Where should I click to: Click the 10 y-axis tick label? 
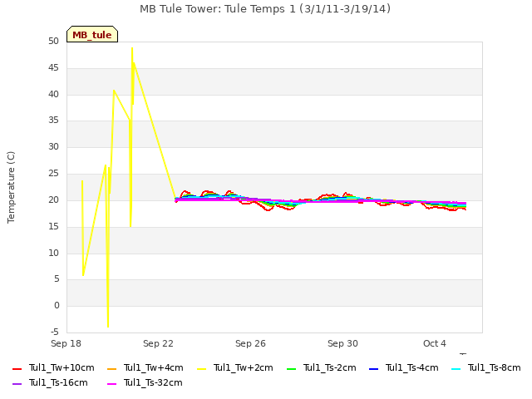point(53,253)
